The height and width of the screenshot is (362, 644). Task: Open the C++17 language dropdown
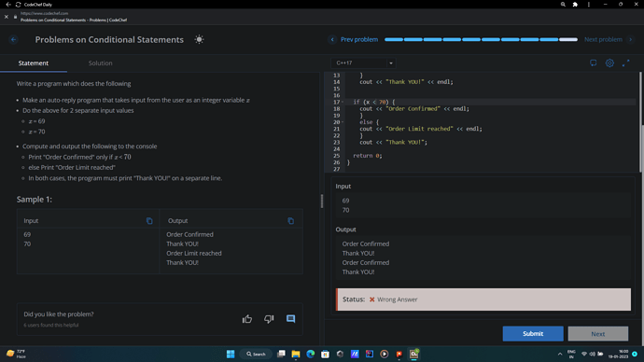pos(363,63)
